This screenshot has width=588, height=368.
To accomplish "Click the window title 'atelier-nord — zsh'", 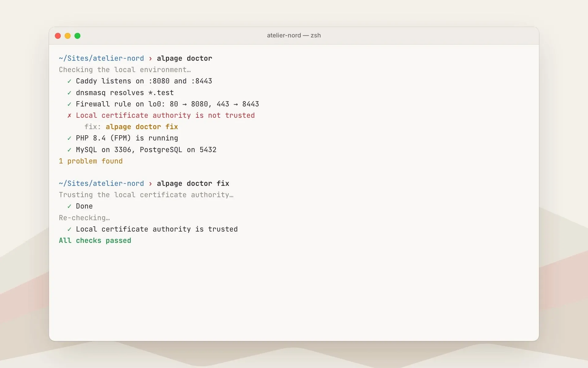I will (x=294, y=35).
